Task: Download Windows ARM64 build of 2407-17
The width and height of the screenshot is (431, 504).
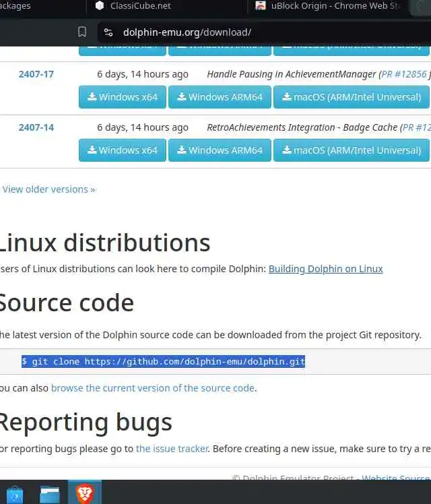Action: coord(220,97)
